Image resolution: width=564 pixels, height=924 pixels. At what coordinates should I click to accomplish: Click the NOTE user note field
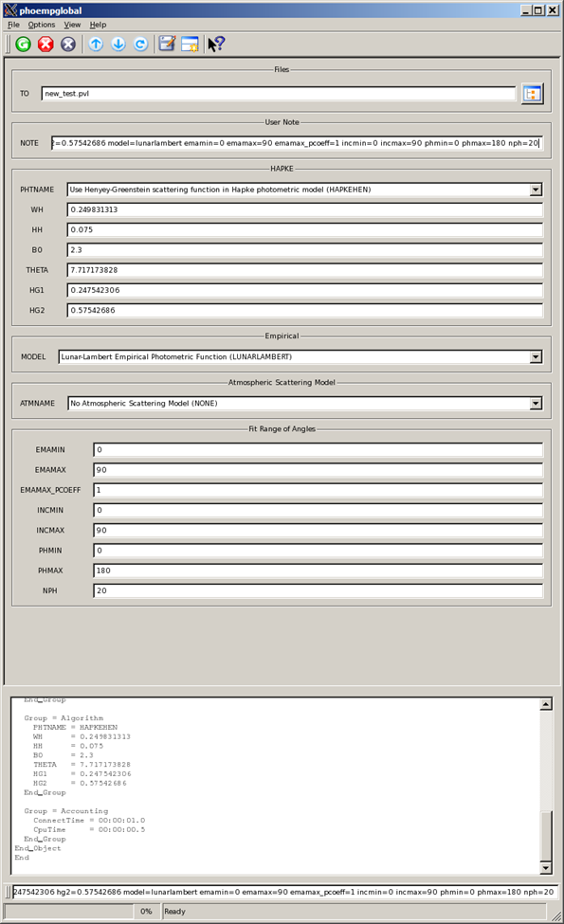(x=297, y=143)
